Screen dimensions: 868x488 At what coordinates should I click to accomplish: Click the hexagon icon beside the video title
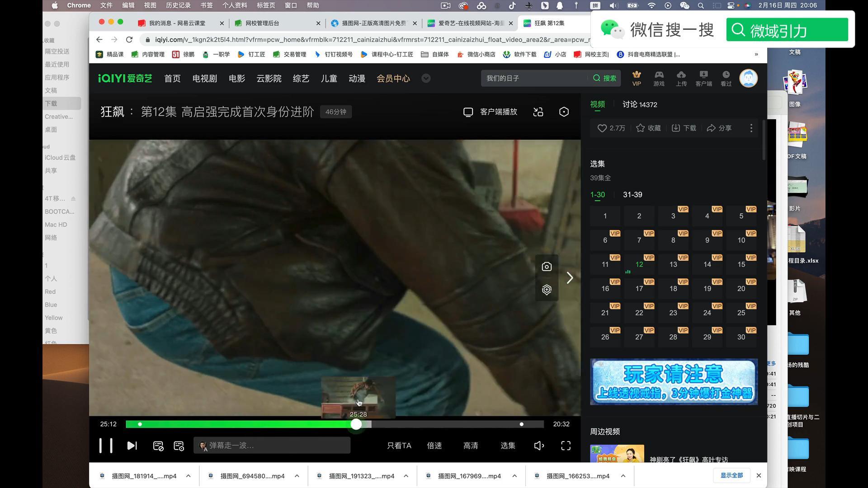[564, 112]
